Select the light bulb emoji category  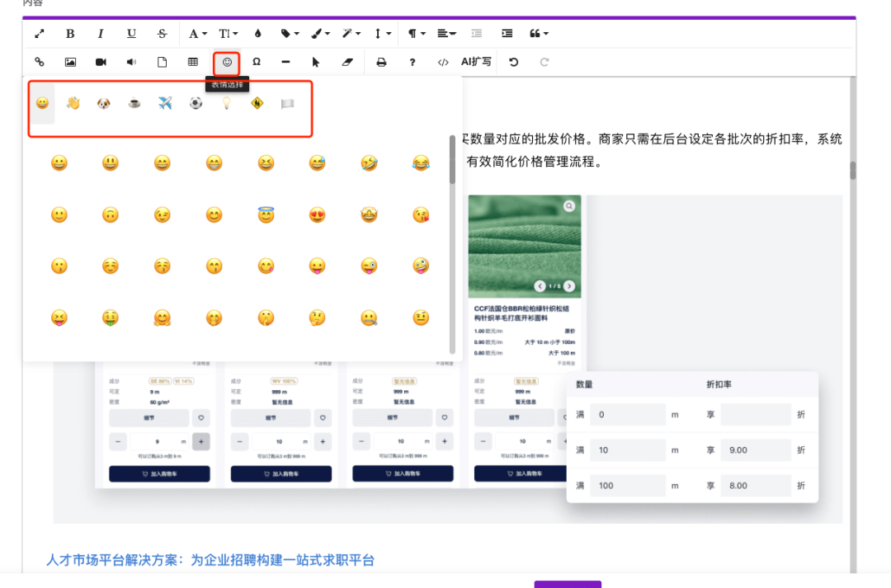(x=226, y=103)
